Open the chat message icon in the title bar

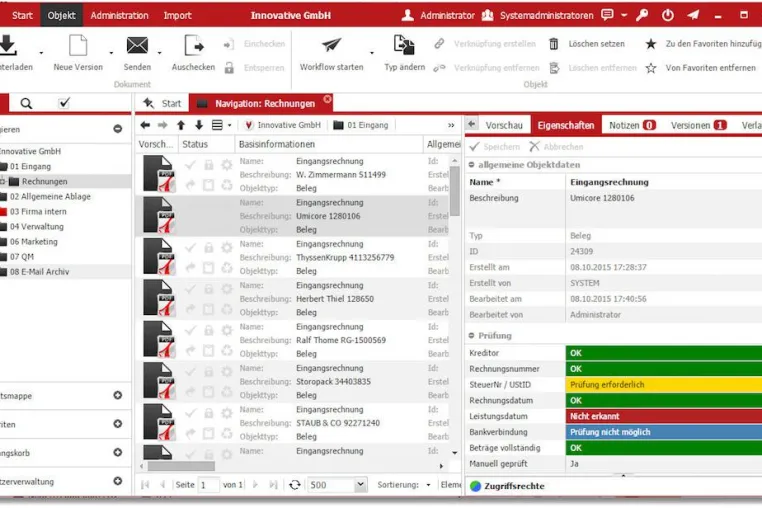point(607,15)
